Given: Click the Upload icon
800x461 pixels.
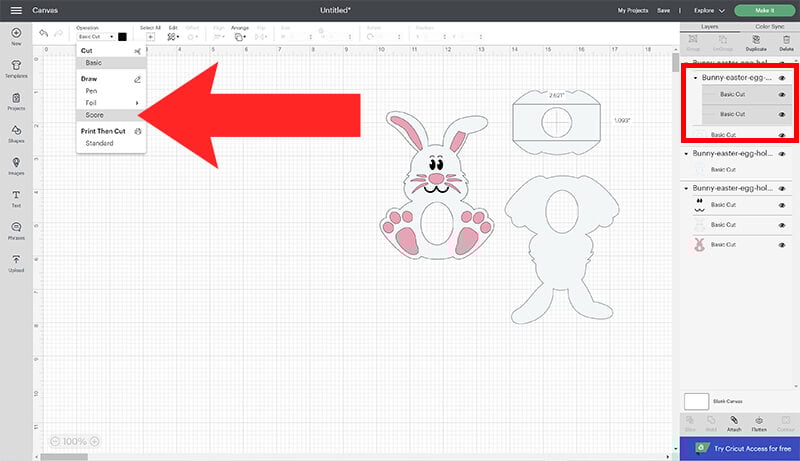Looking at the screenshot, I should 16,260.
